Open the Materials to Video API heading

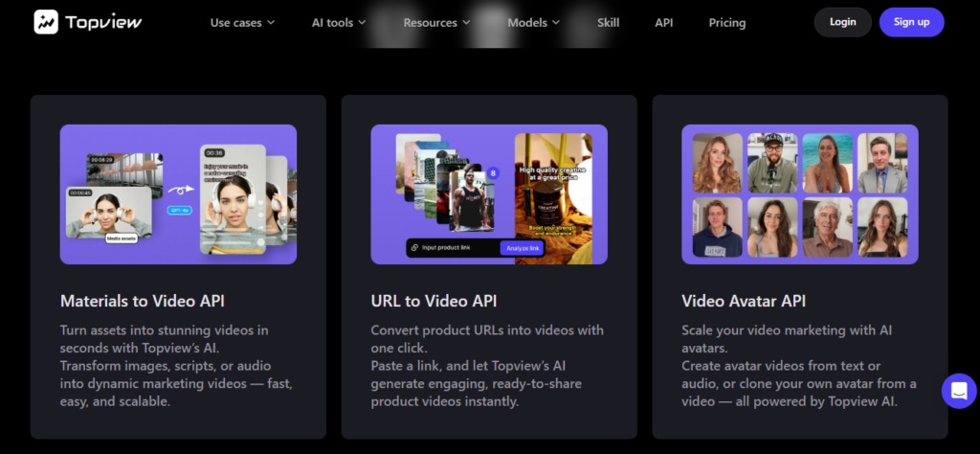click(x=143, y=301)
